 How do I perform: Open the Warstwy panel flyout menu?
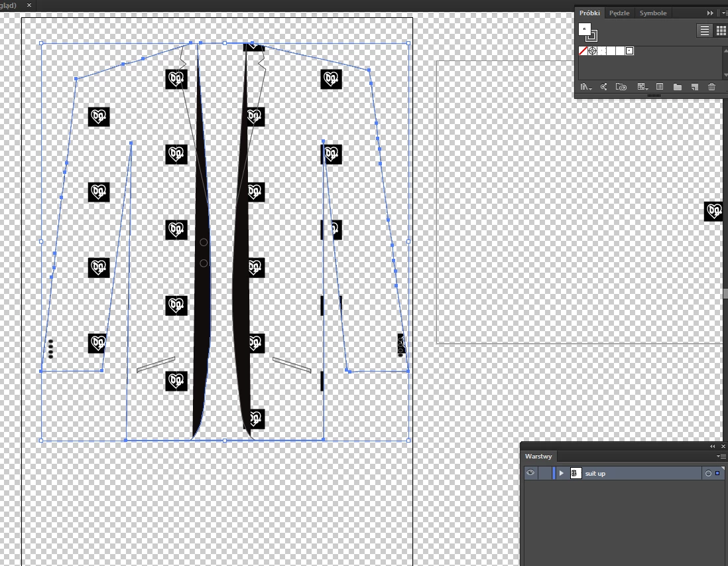(x=721, y=457)
